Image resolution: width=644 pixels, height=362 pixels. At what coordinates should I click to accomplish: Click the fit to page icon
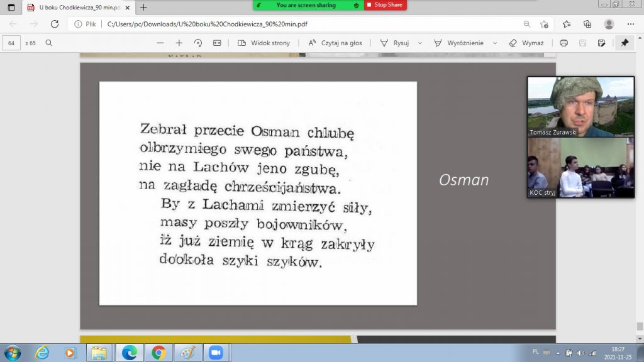tap(217, 43)
